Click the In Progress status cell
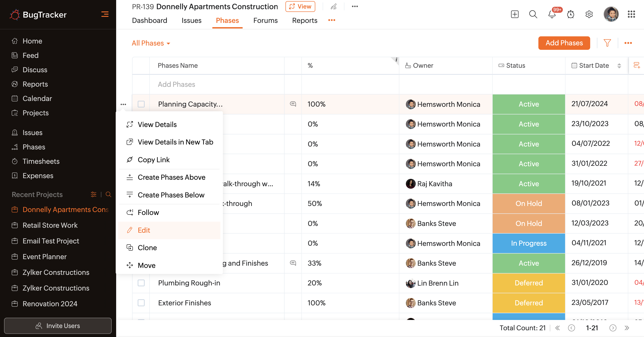This screenshot has width=644, height=337. (x=529, y=243)
